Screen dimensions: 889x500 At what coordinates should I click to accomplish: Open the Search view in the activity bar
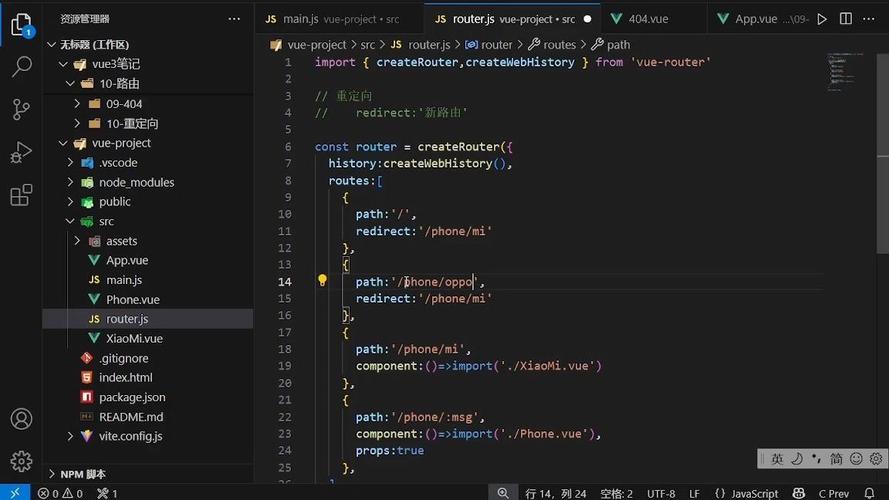(x=21, y=67)
